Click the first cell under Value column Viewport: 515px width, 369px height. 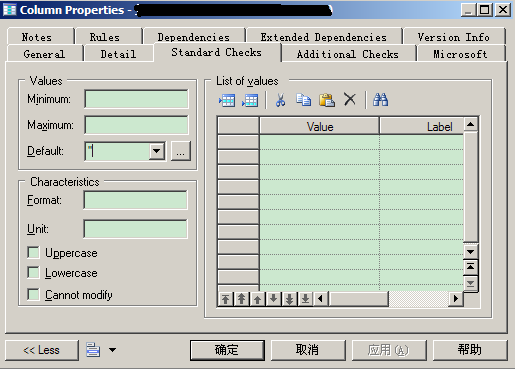[319, 142]
